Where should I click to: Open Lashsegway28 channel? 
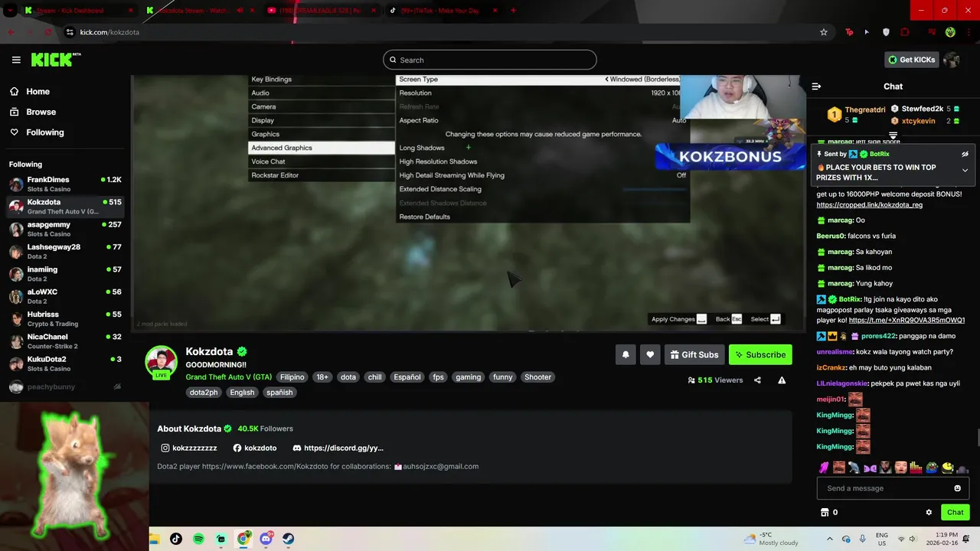65,251
